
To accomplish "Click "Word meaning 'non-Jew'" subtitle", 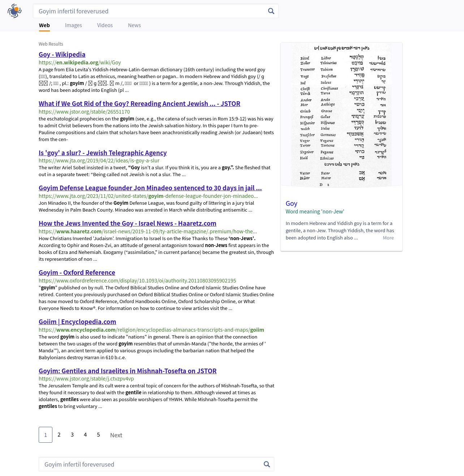I will click(x=315, y=212).
